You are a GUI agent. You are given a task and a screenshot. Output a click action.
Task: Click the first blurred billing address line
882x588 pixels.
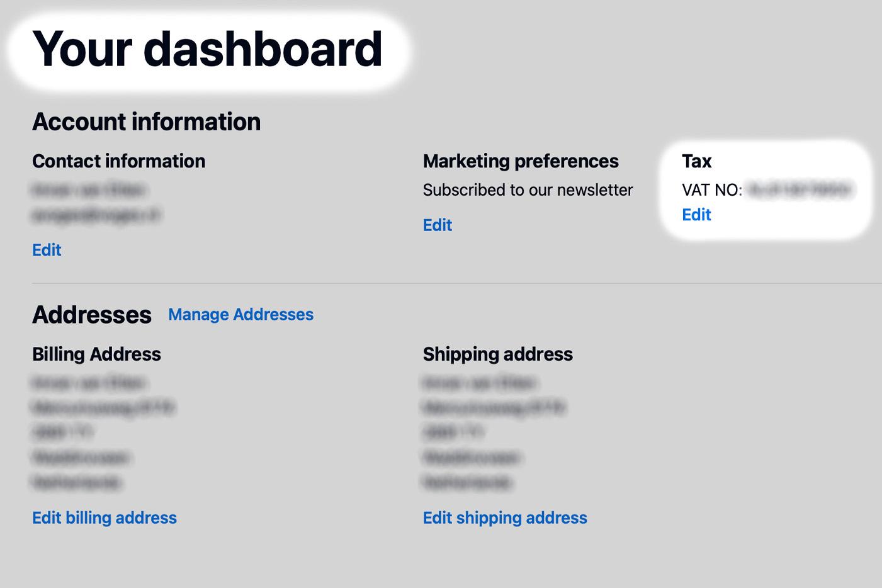point(89,383)
